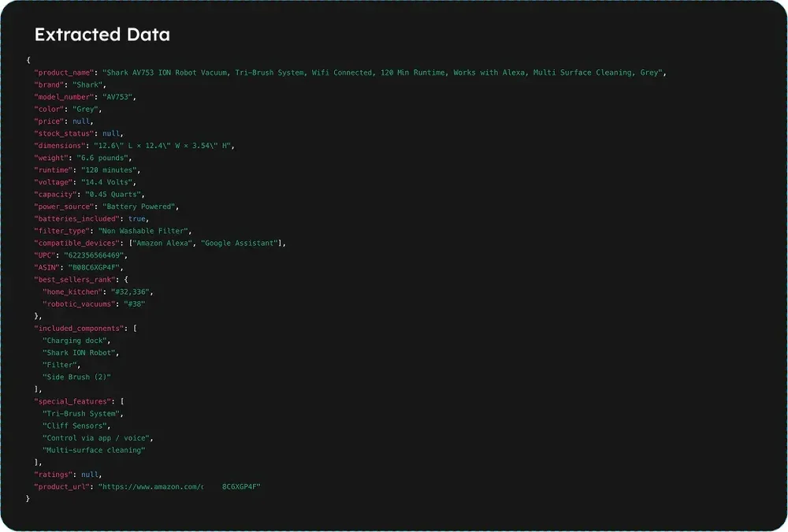Click the value "Non Washable Filter"
This screenshot has height=532, width=788.
(143, 231)
